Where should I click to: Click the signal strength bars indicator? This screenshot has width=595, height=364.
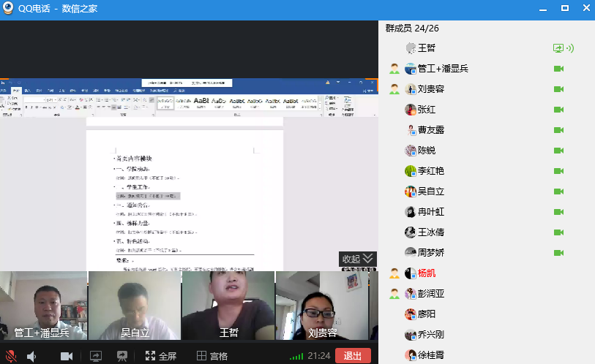pyautogui.click(x=296, y=356)
